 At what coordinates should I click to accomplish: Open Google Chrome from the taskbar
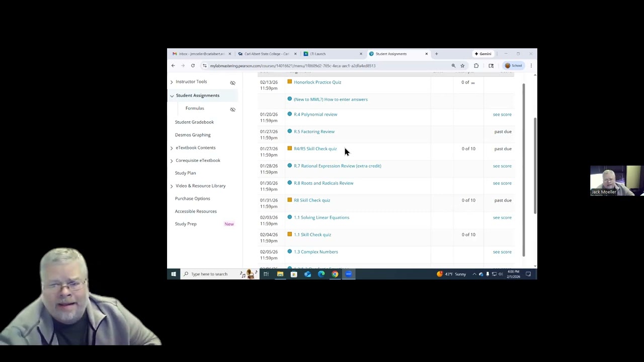coord(335,274)
